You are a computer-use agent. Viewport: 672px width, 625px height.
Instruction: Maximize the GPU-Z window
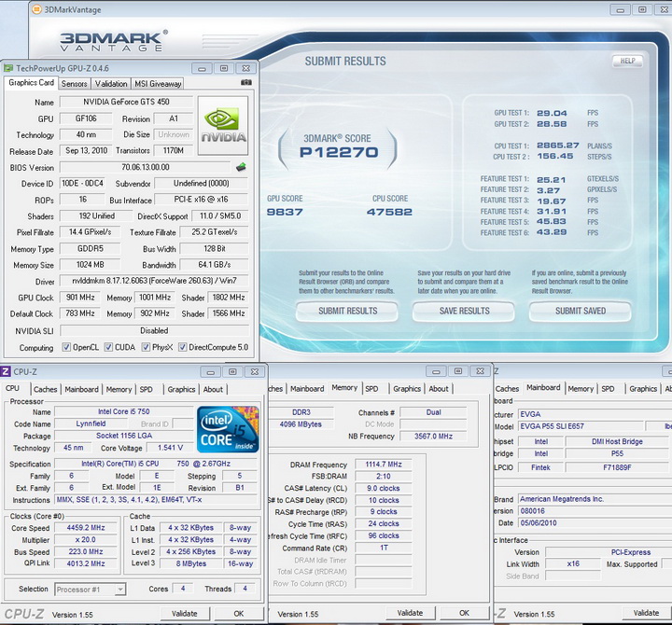(x=224, y=68)
